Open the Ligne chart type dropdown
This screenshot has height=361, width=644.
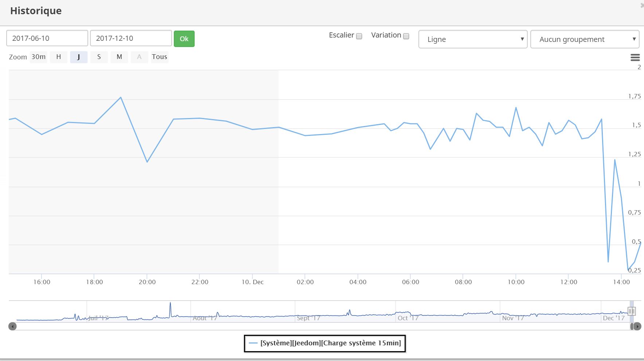click(473, 39)
